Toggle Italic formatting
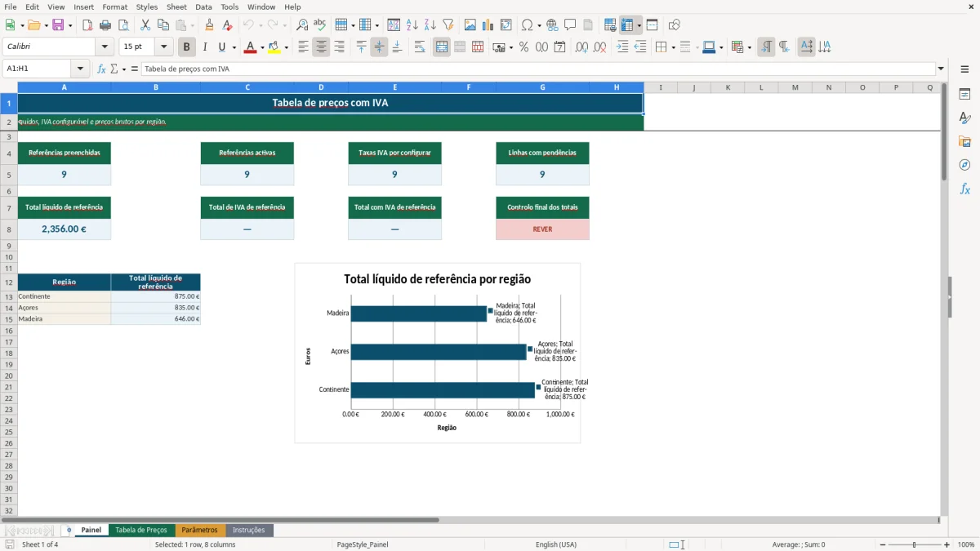Image resolution: width=980 pixels, height=551 pixels. [205, 47]
